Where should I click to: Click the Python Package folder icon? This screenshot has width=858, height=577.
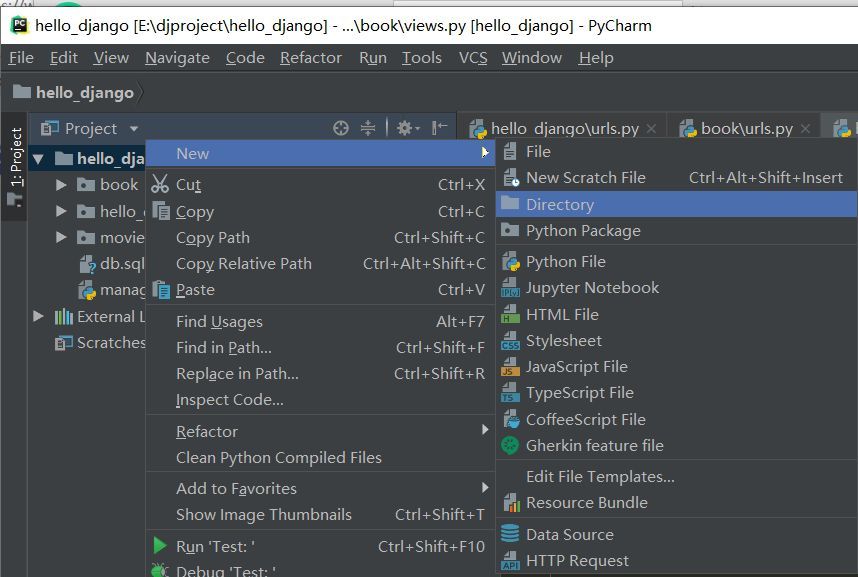pyautogui.click(x=510, y=230)
